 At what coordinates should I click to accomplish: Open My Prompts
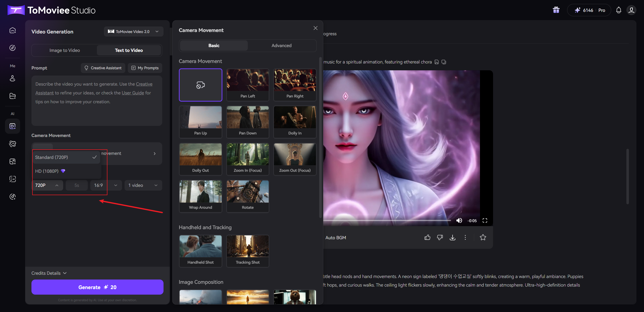tap(145, 68)
